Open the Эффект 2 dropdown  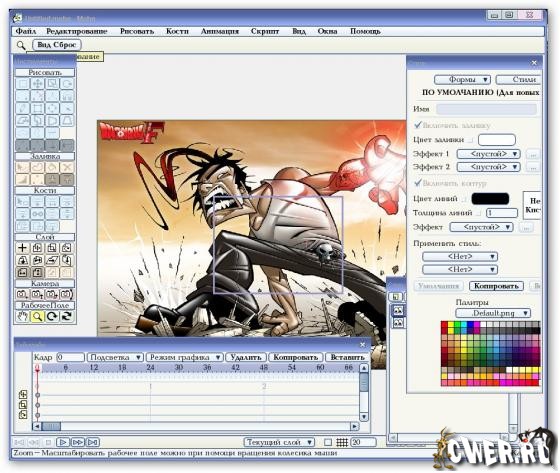489,167
